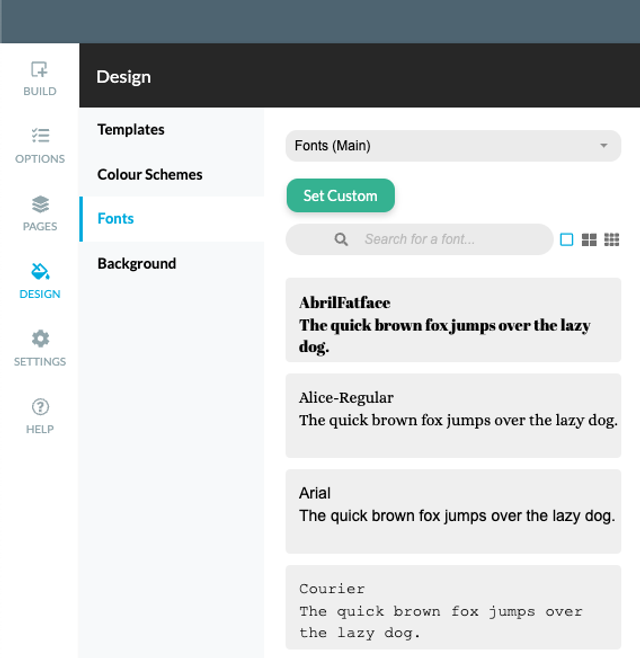Switch to three-column grid view
The height and width of the screenshot is (658, 640).
click(x=611, y=240)
